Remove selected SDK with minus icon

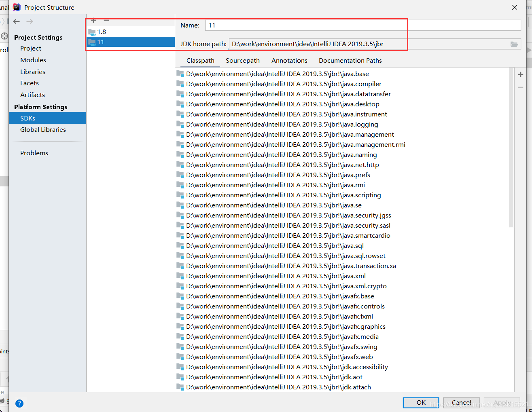106,20
